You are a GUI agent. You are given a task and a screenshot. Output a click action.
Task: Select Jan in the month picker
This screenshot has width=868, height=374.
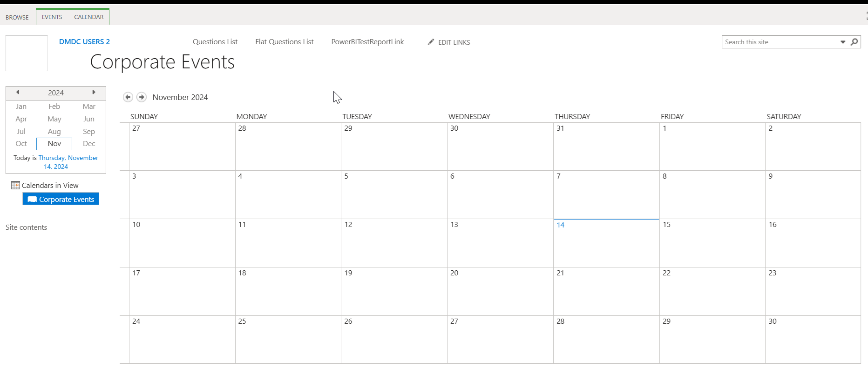coord(21,107)
